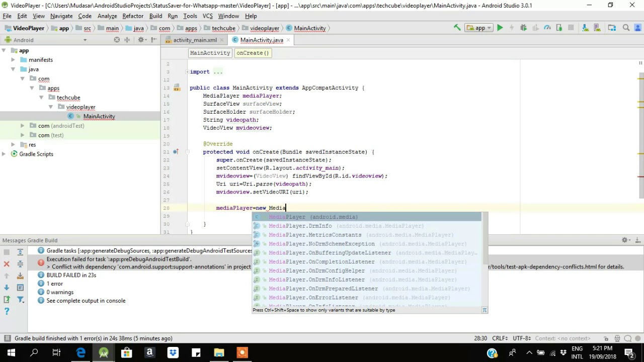Click 'See complete output in console' message
Image resolution: width=644 pixels, height=362 pixels.
(86, 301)
